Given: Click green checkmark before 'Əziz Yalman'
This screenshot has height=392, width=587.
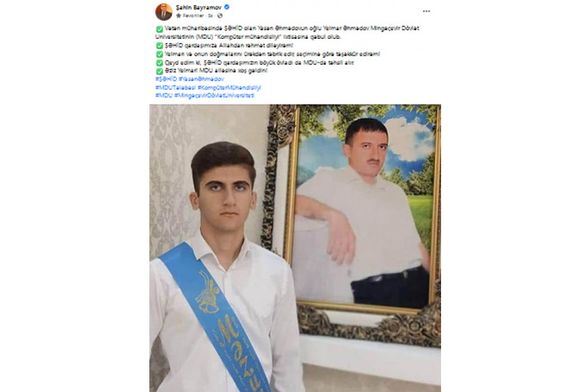Looking at the screenshot, I should tap(160, 71).
